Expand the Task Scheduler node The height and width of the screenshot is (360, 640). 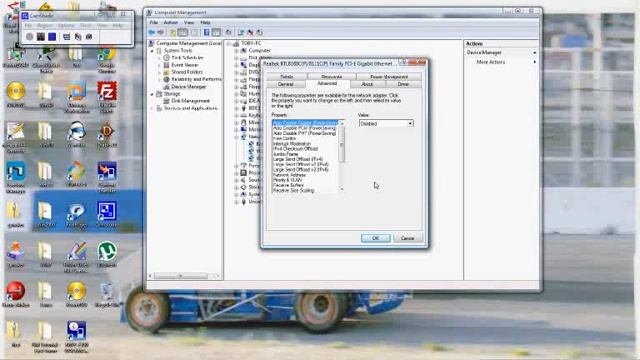pos(159,58)
